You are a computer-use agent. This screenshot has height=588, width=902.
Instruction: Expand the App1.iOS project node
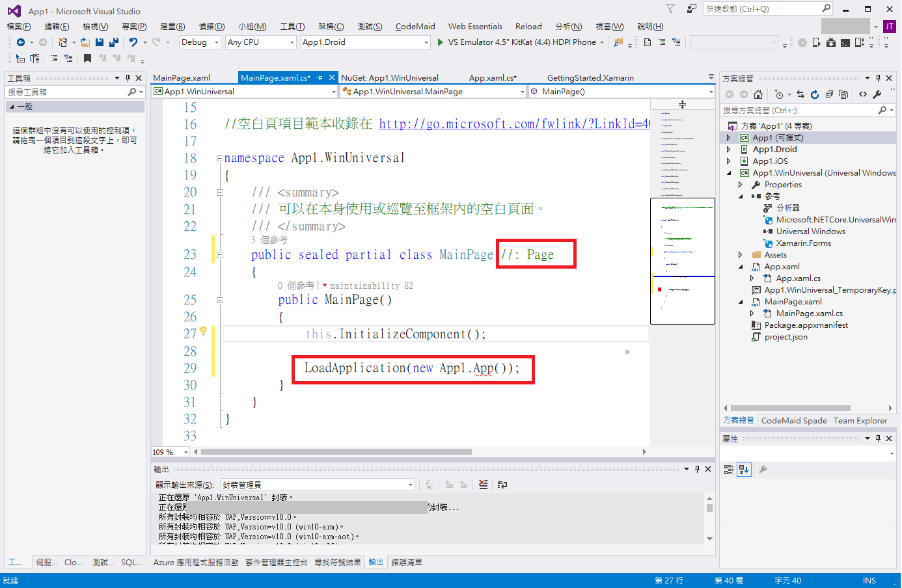pos(729,161)
